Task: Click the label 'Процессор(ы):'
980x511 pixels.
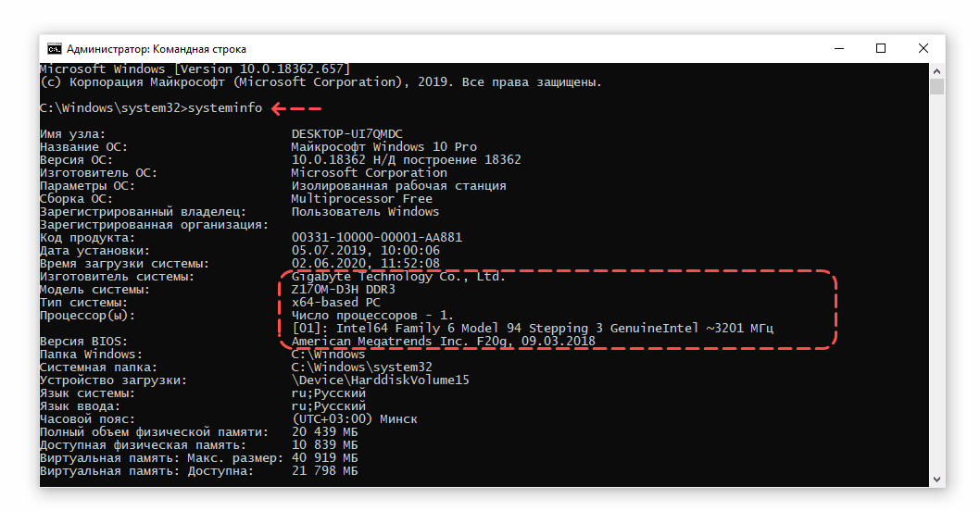Action: point(87,316)
